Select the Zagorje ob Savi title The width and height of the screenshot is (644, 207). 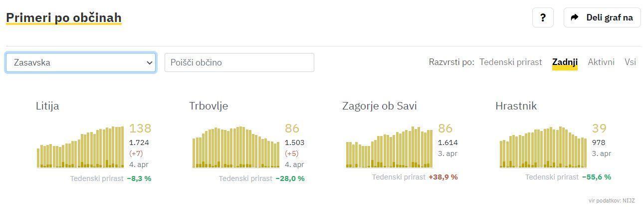point(379,106)
